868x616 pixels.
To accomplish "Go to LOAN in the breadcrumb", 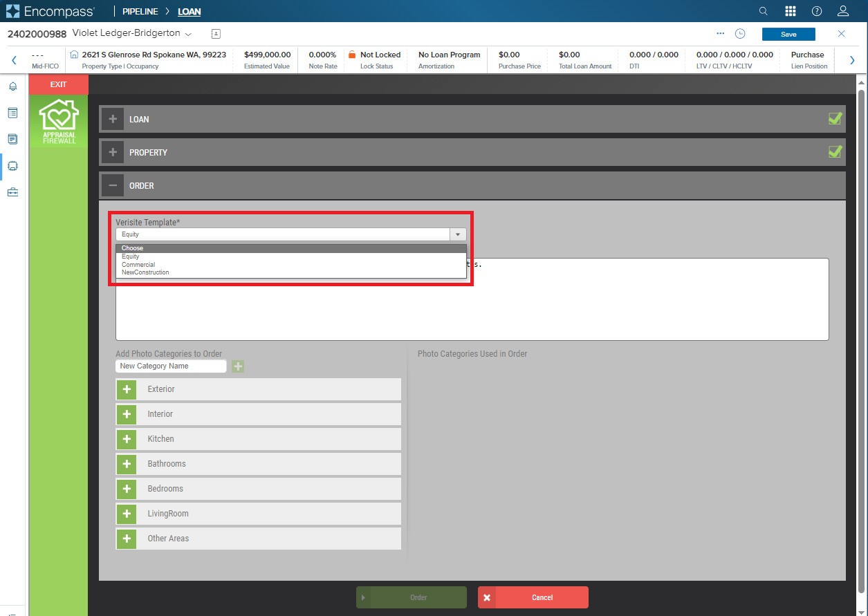I will point(190,12).
